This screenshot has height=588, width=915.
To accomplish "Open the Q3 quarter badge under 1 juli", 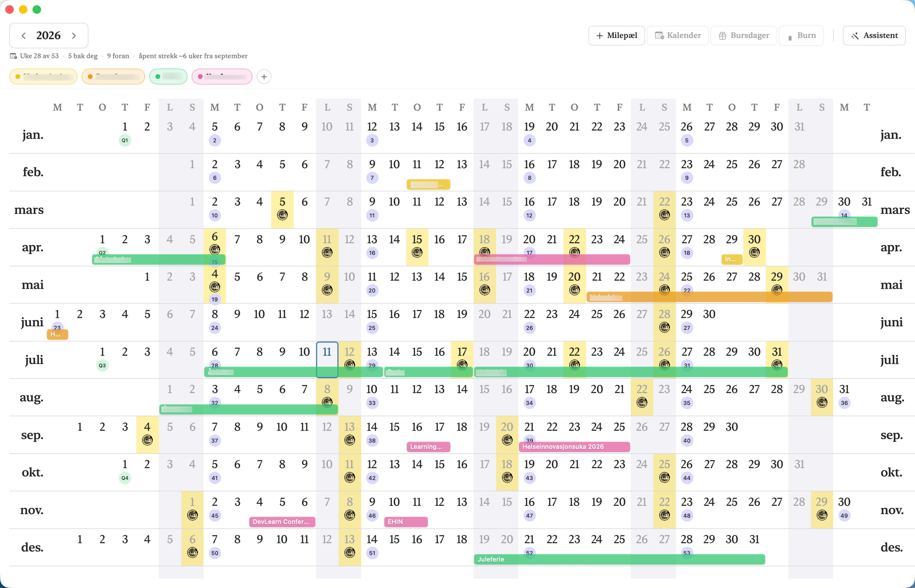I will [x=102, y=365].
